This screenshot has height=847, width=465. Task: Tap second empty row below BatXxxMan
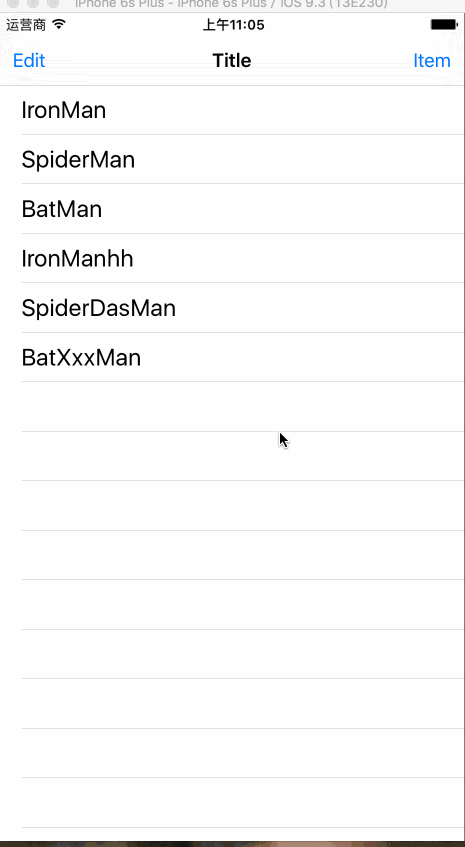pyautogui.click(x=232, y=456)
